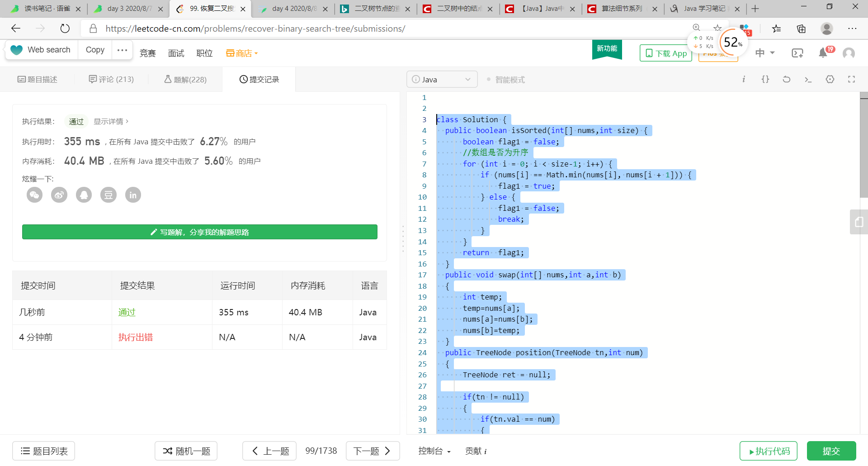The width and height of the screenshot is (868, 466).
Task: Format code with braces icon
Action: click(x=765, y=79)
